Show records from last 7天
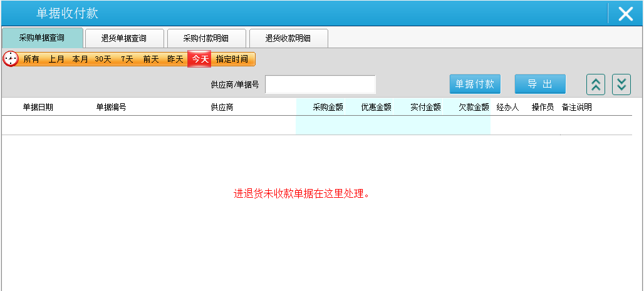644x291 pixels. click(127, 59)
